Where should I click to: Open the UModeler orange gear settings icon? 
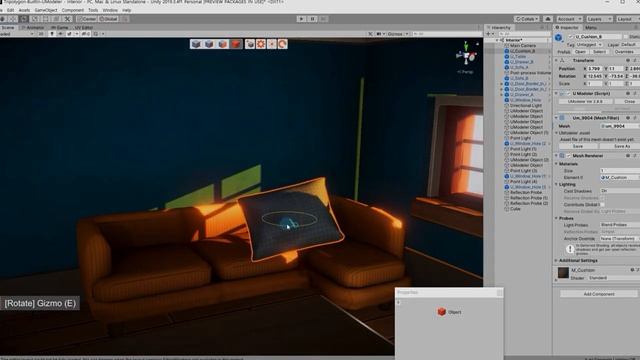(x=261, y=44)
